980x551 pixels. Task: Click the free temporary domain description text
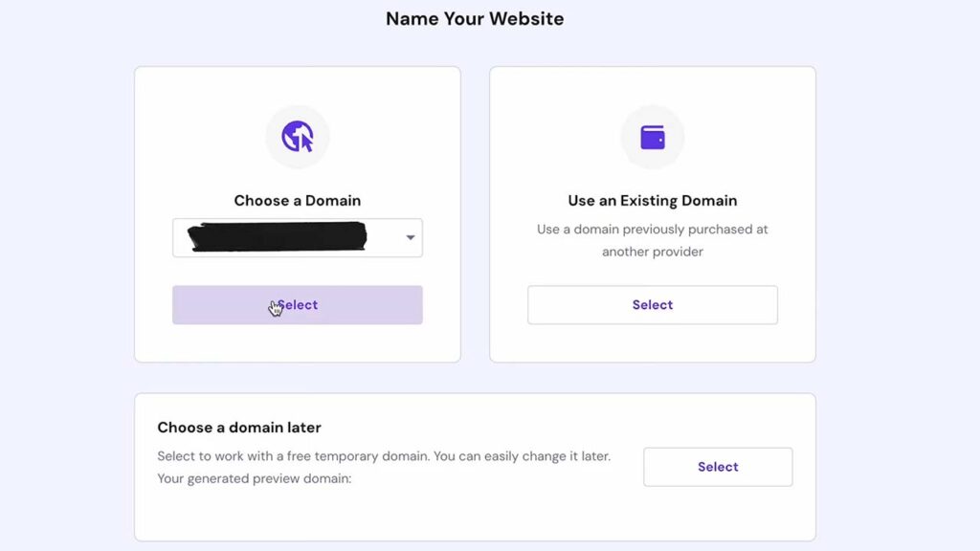coord(384,456)
